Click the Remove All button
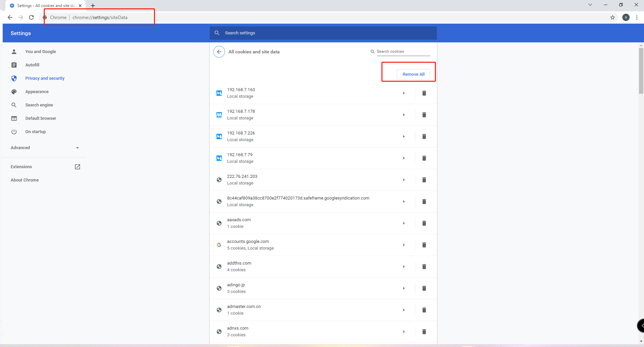This screenshot has height=347, width=644. click(414, 74)
